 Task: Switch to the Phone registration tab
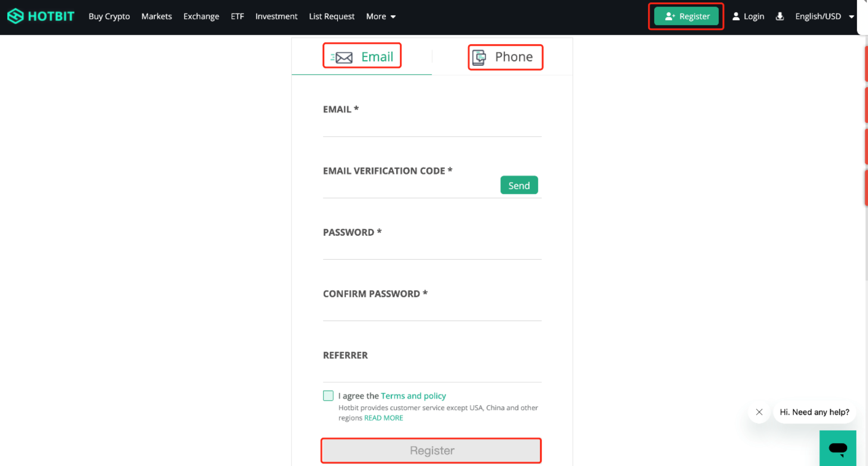(x=505, y=57)
